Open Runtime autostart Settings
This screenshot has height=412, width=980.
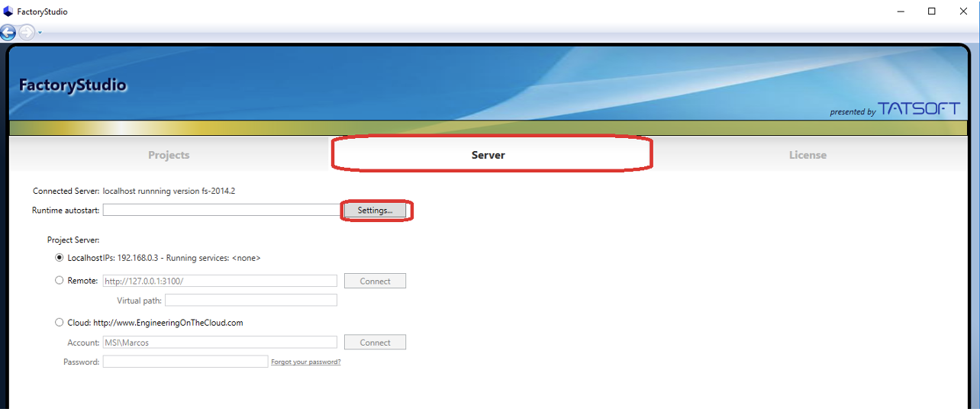point(375,210)
